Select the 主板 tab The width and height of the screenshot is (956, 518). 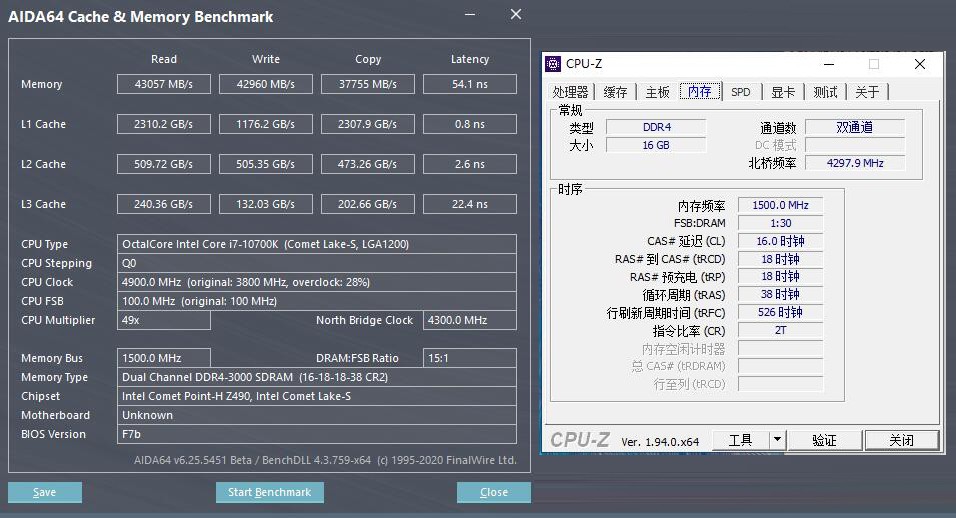pos(657,92)
